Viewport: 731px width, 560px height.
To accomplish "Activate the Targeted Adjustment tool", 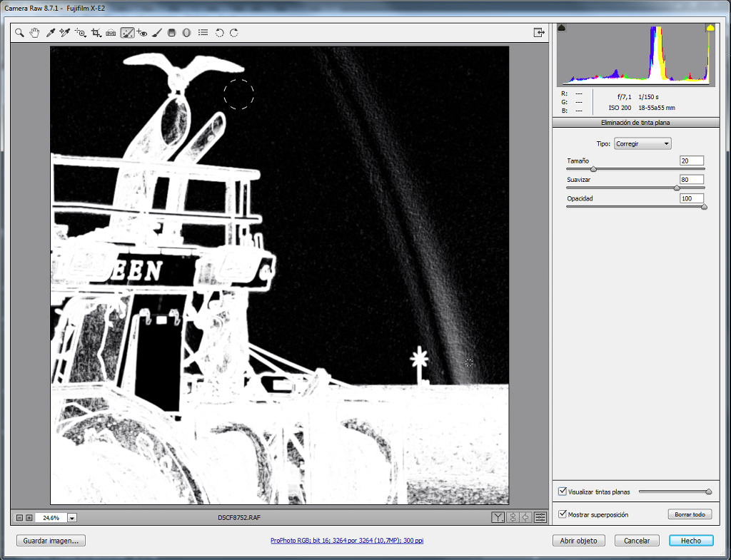I will pos(80,33).
